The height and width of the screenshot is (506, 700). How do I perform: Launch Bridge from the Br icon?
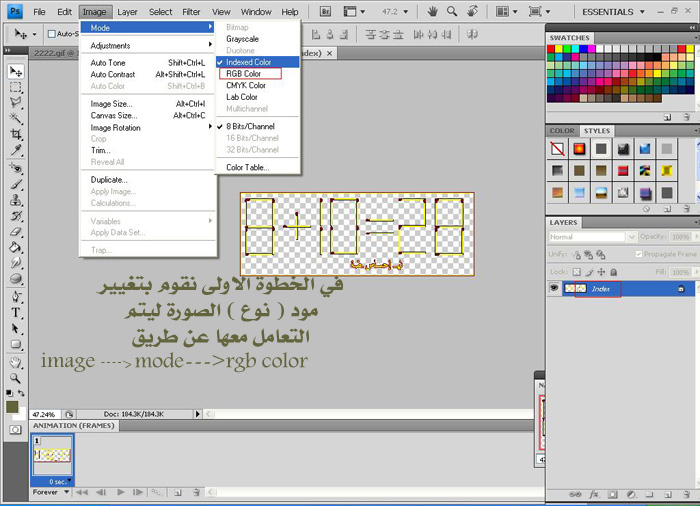[x=325, y=12]
